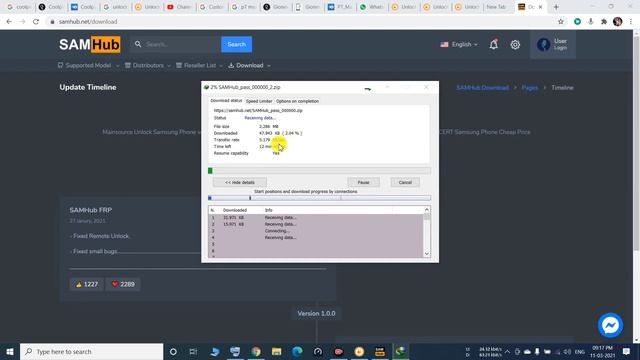Click the SAMHub logo
The width and height of the screenshot is (640, 360).
click(90, 44)
